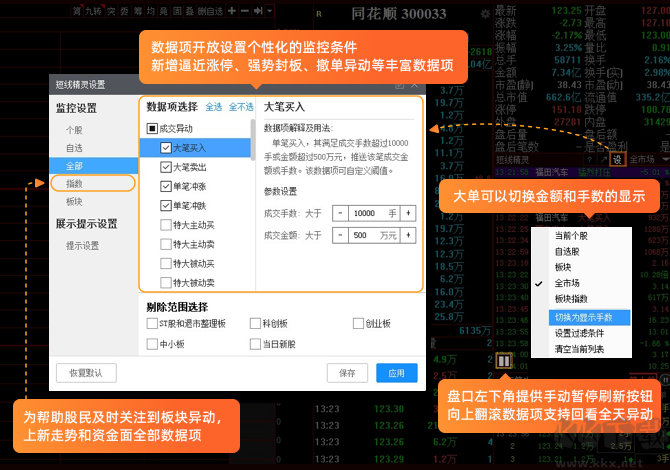Click the 全不选 link
Screen dimensions: 670x470
point(241,107)
